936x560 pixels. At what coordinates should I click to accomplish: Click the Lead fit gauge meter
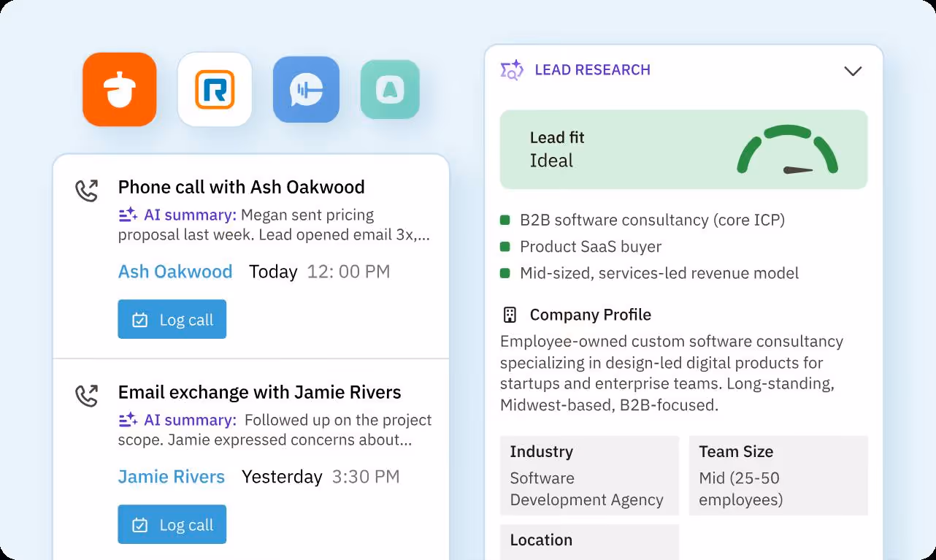[x=787, y=150]
